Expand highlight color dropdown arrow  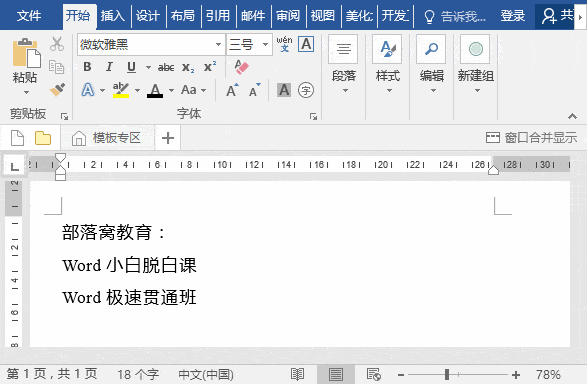click(137, 91)
